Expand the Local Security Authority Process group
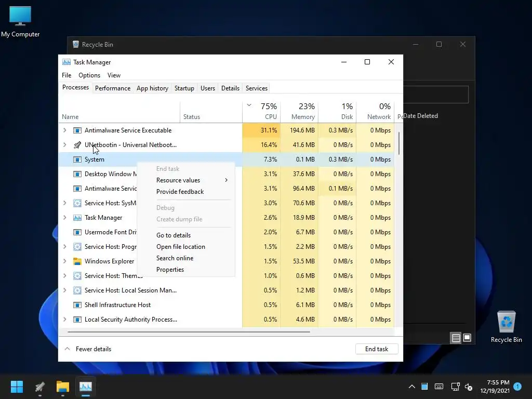 pos(64,320)
